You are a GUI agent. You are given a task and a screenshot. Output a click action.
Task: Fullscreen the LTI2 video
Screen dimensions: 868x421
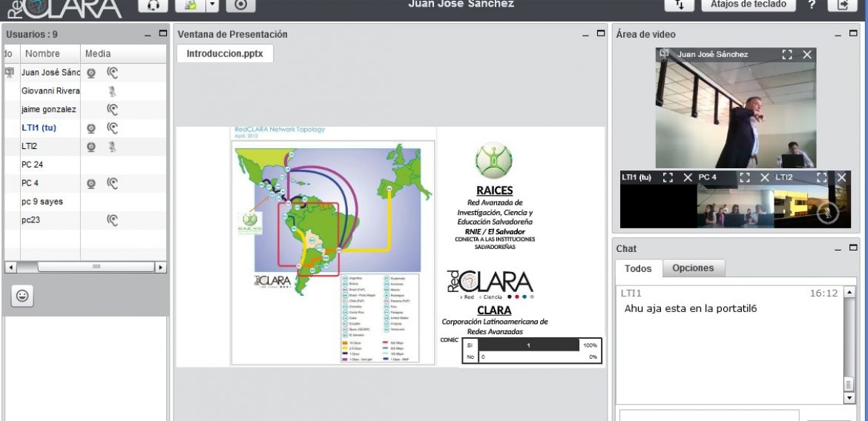(822, 178)
